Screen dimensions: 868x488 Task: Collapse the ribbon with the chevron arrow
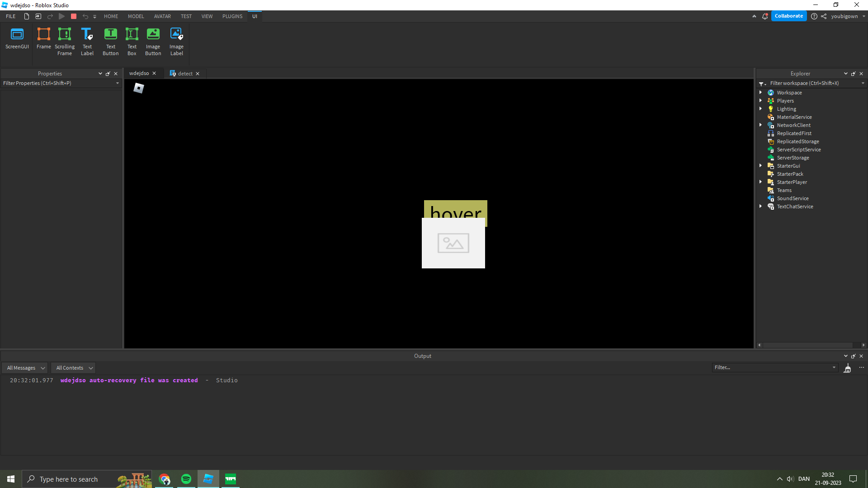(x=754, y=16)
